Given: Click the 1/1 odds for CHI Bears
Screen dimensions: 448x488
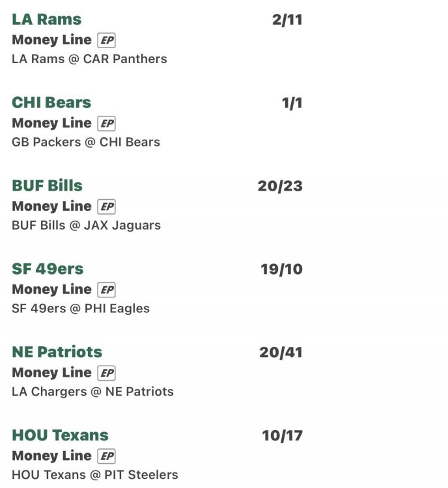Looking at the screenshot, I should (x=292, y=103).
